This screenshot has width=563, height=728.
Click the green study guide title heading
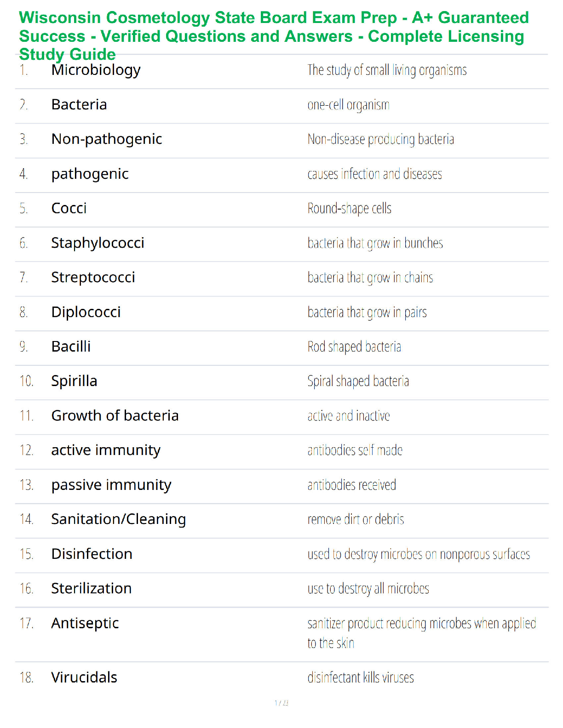[274, 36]
